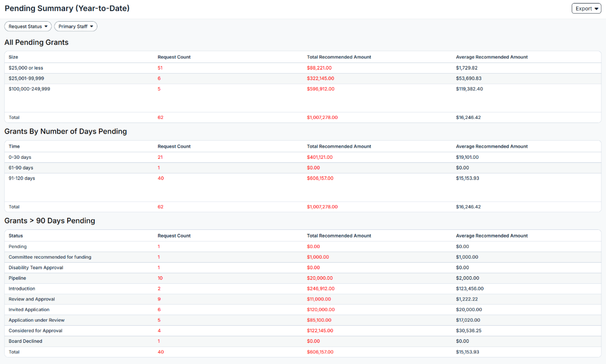Click the $11,000.00 total amount
This screenshot has height=364, width=606.
(x=319, y=299)
